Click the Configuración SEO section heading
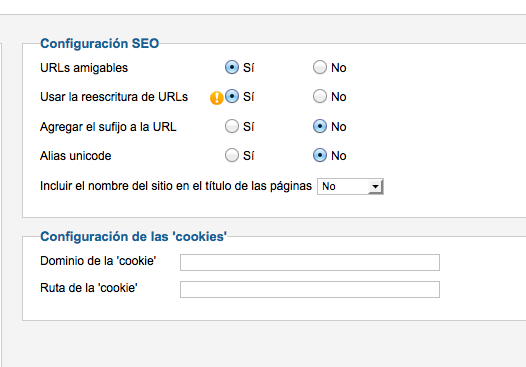The height and width of the screenshot is (367, 526). click(x=100, y=44)
